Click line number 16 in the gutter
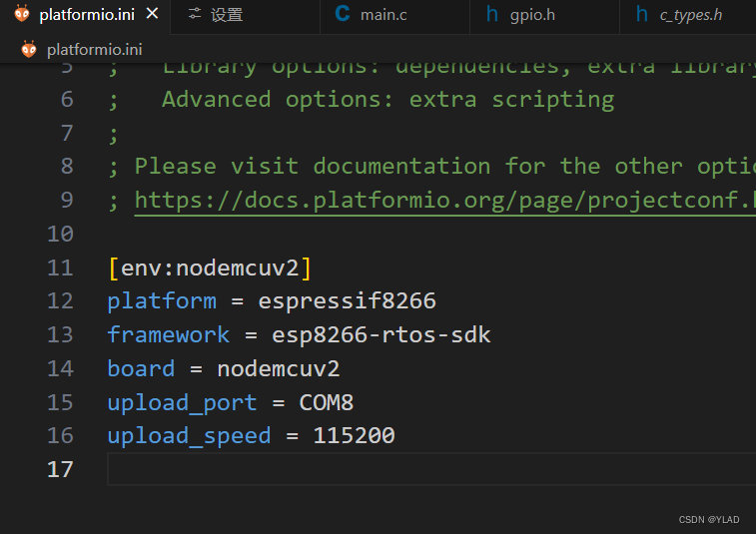 tap(60, 435)
